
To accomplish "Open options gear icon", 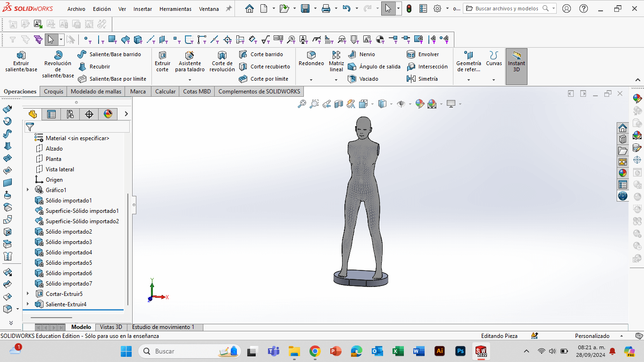I will coord(437,8).
